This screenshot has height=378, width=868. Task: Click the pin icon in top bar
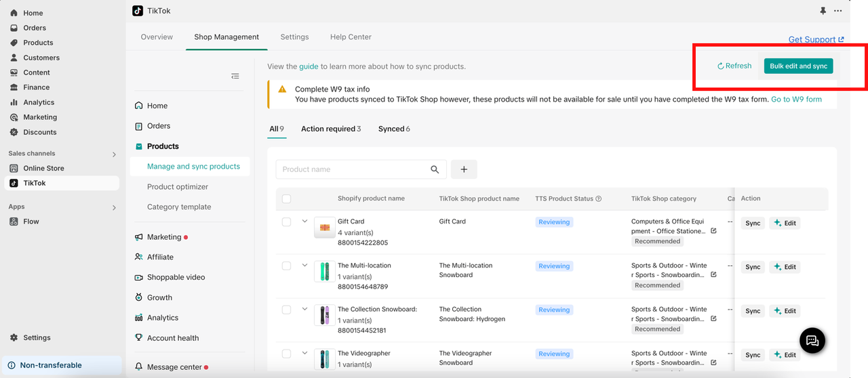click(x=823, y=11)
